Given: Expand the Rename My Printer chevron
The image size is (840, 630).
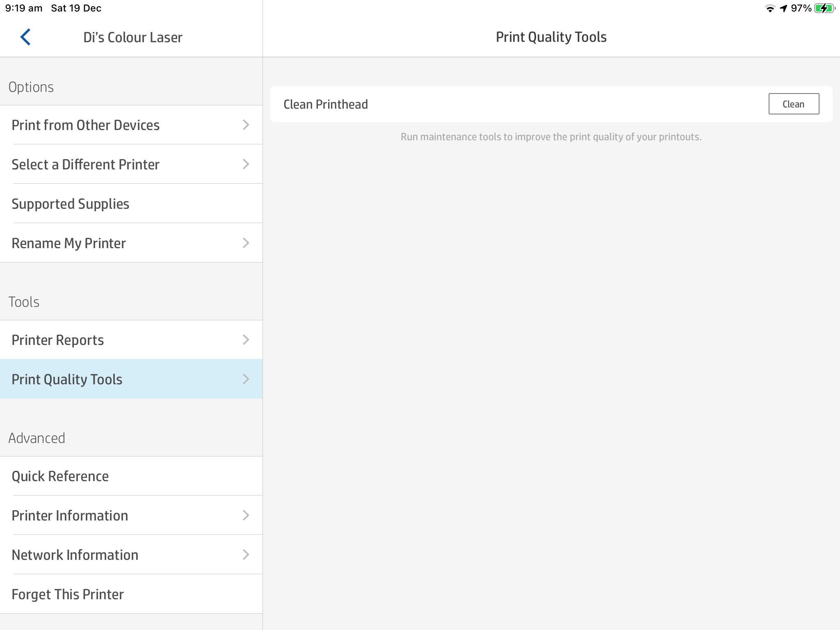Looking at the screenshot, I should [246, 243].
